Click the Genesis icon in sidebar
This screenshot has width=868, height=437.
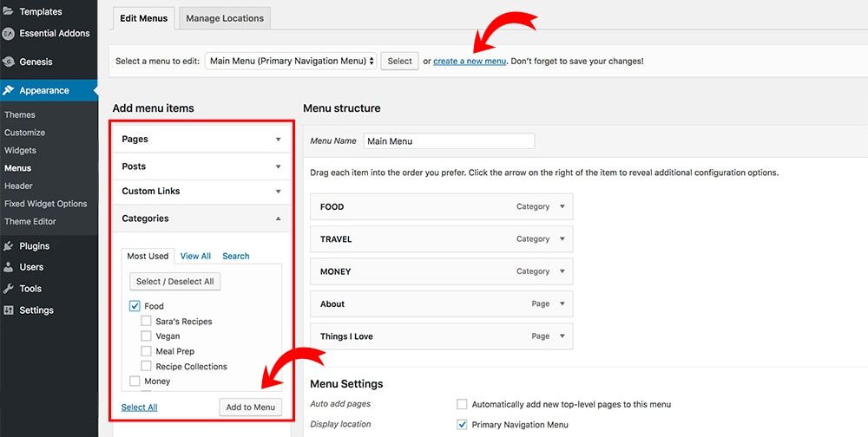point(9,62)
